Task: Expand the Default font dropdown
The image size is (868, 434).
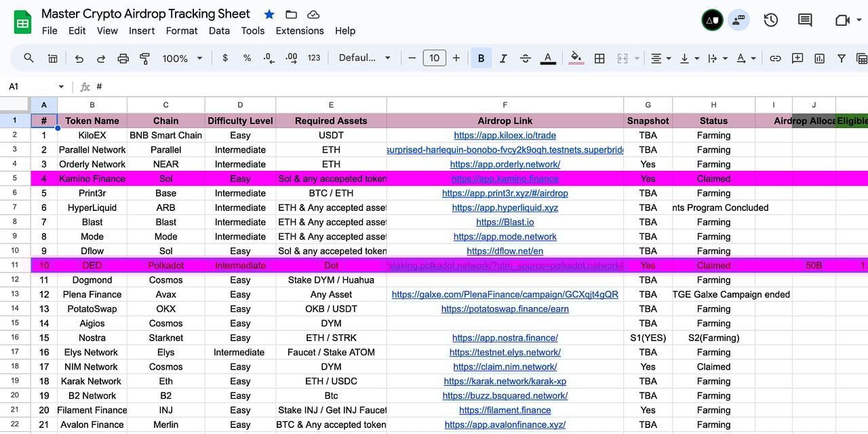Action: 365,58
